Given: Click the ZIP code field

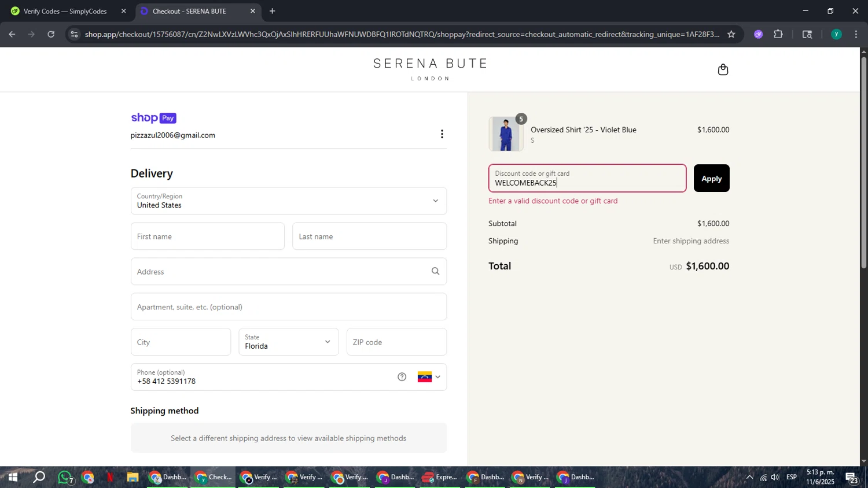Looking at the screenshot, I should pos(396,342).
